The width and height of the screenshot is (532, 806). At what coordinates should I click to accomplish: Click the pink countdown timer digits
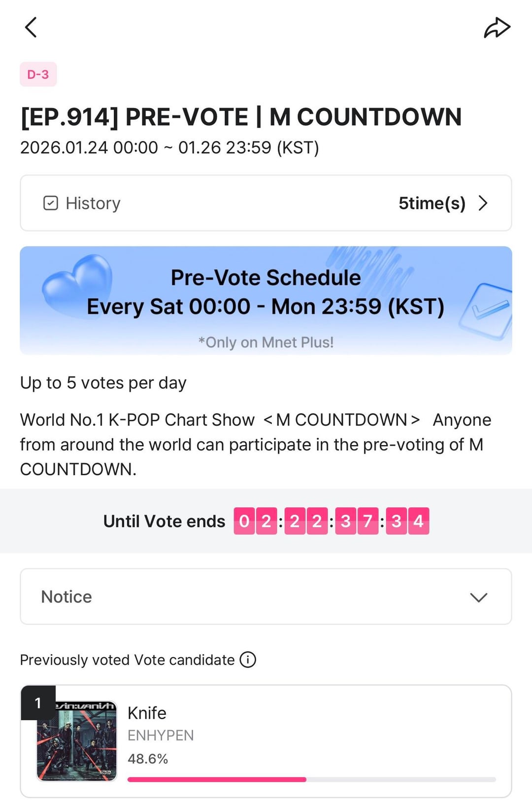331,521
